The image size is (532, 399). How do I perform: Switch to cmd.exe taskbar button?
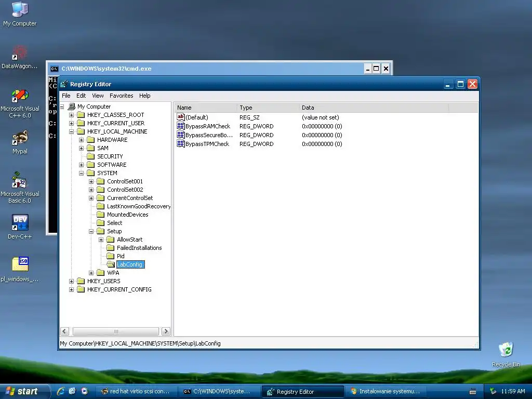pyautogui.click(x=219, y=391)
